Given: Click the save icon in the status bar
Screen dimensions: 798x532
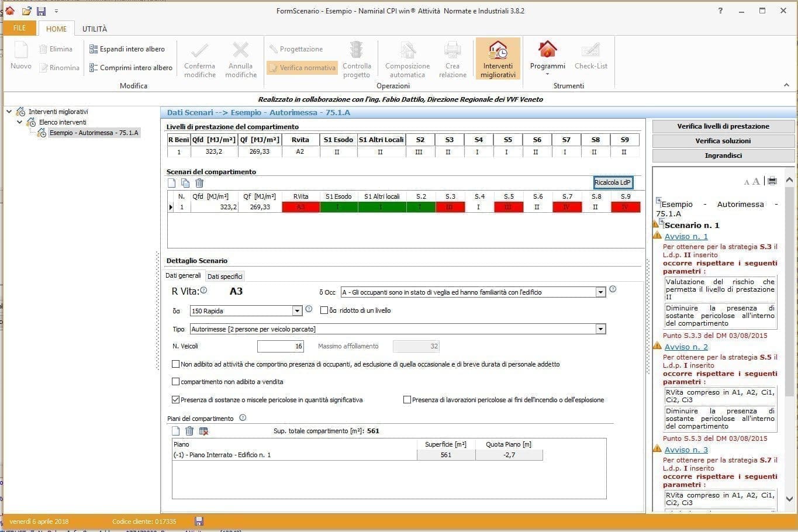Looking at the screenshot, I should click(199, 521).
